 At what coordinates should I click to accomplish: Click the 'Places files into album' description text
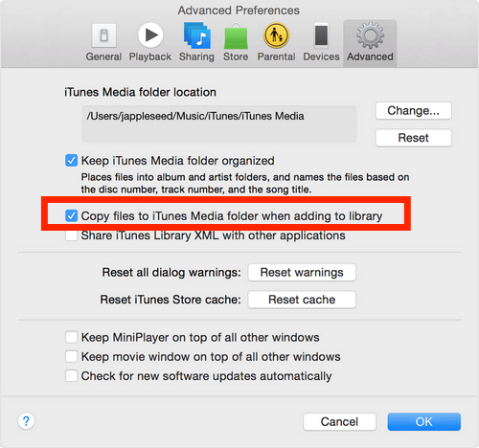pos(245,183)
